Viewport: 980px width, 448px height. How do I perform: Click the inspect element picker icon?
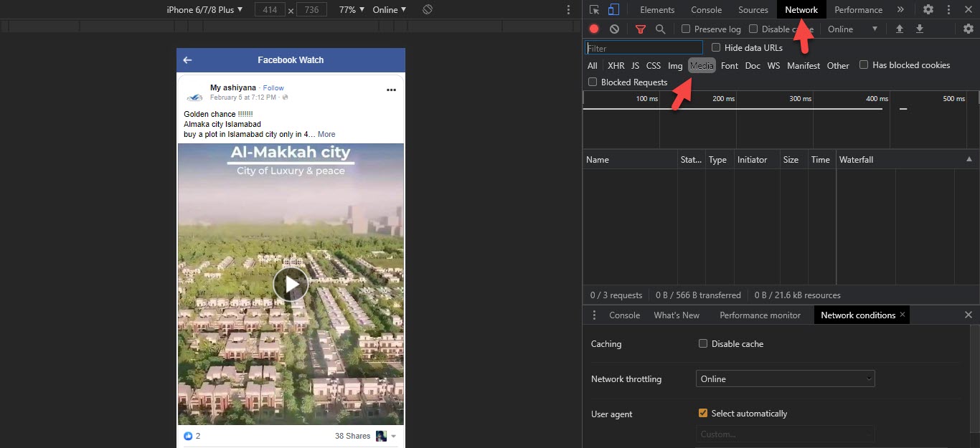[594, 10]
